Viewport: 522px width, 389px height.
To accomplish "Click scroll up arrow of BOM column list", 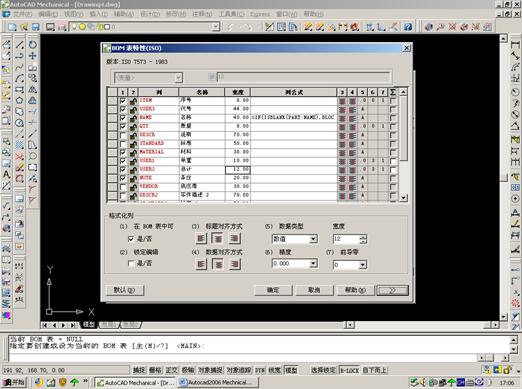I will 403,92.
